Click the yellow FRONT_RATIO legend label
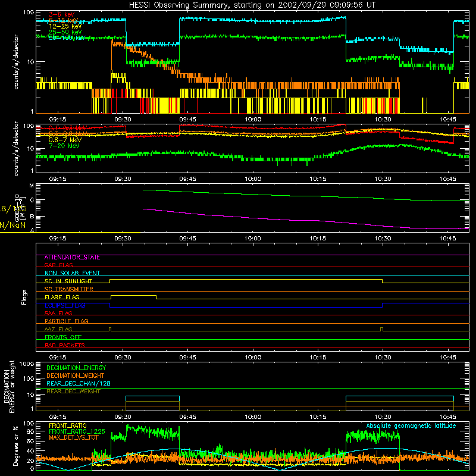This screenshot has height=476, width=476. (x=68, y=425)
